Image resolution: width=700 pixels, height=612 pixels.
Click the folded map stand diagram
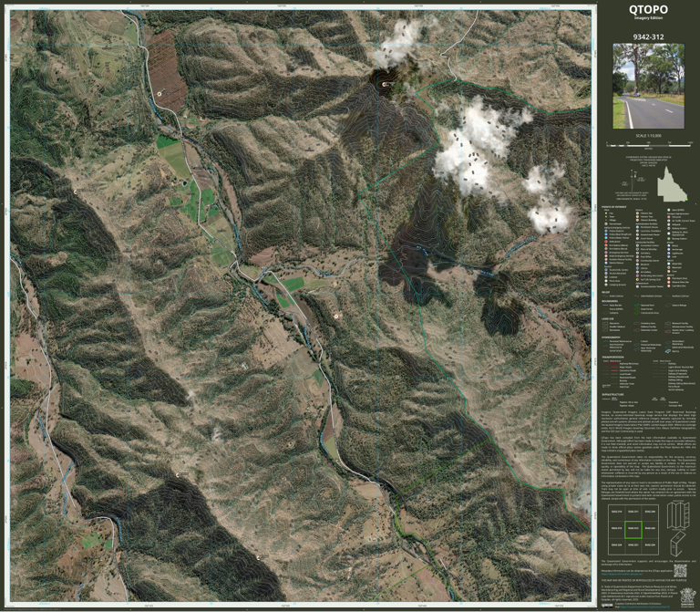tap(678, 544)
